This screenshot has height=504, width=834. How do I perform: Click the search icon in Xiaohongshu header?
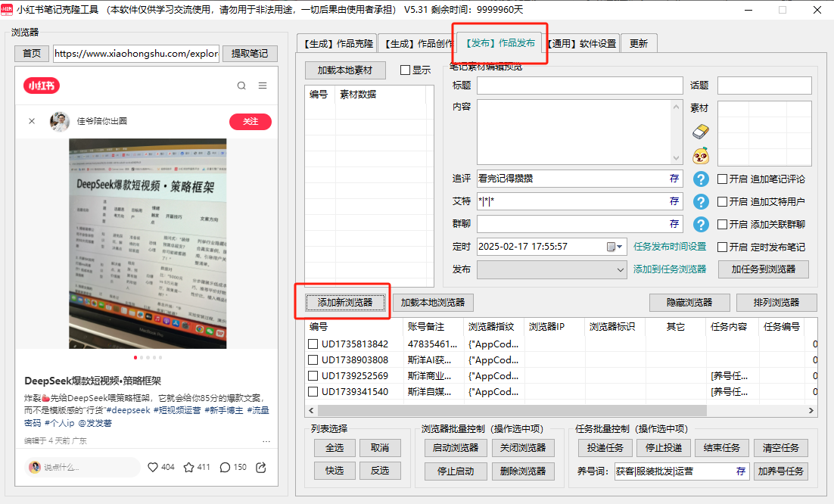(x=241, y=86)
